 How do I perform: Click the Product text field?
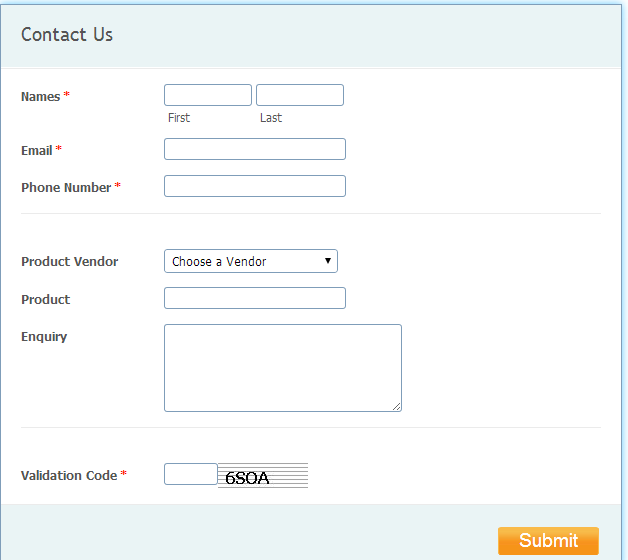(255, 298)
